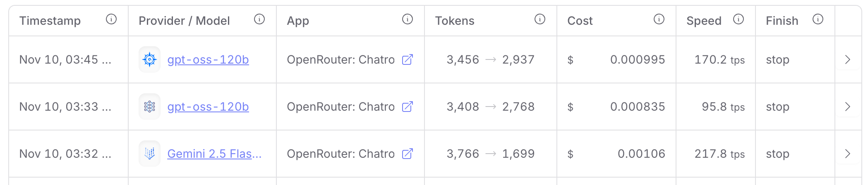Open gpt-oss-120b link in 03:33 row
868x185 pixels.
pyautogui.click(x=208, y=107)
